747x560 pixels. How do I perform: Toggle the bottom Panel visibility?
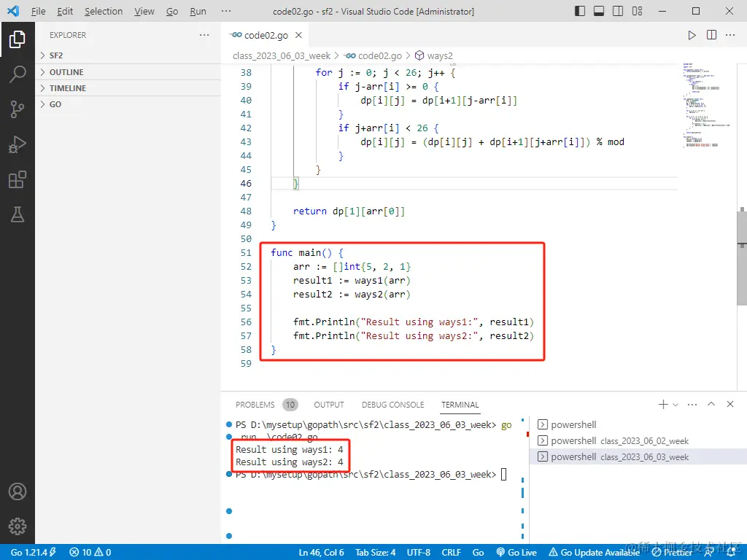point(599,11)
